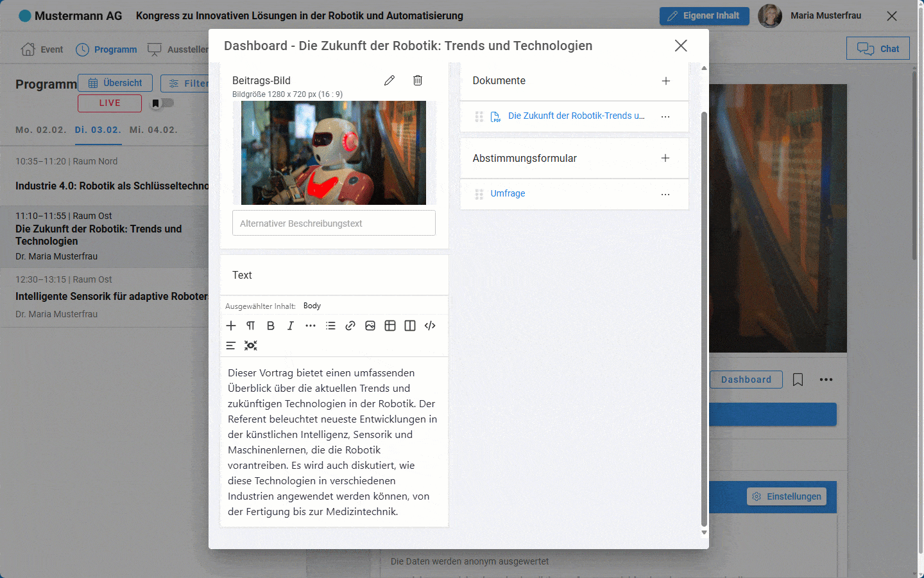Toggle the bookmark switch beside the LIVE button
Viewport: 924px width, 578px height.
(x=162, y=103)
